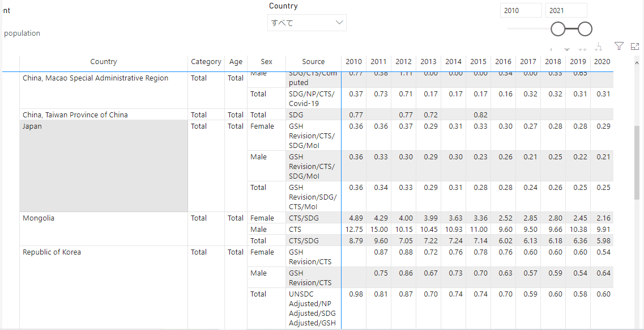Enter focus mode for the table
The width and height of the screenshot is (644, 330).
635,46
